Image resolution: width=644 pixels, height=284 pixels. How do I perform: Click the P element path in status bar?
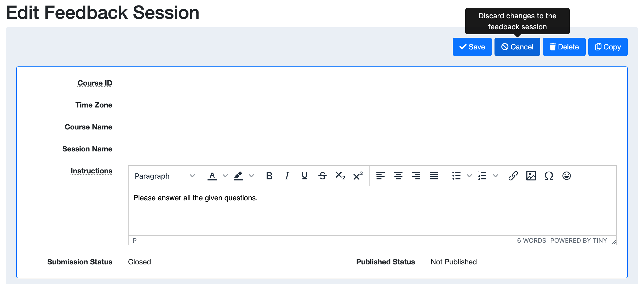click(135, 241)
